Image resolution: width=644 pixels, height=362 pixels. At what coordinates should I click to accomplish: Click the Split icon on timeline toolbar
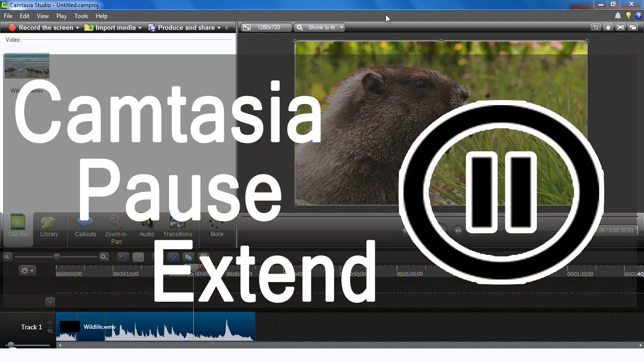tap(173, 257)
